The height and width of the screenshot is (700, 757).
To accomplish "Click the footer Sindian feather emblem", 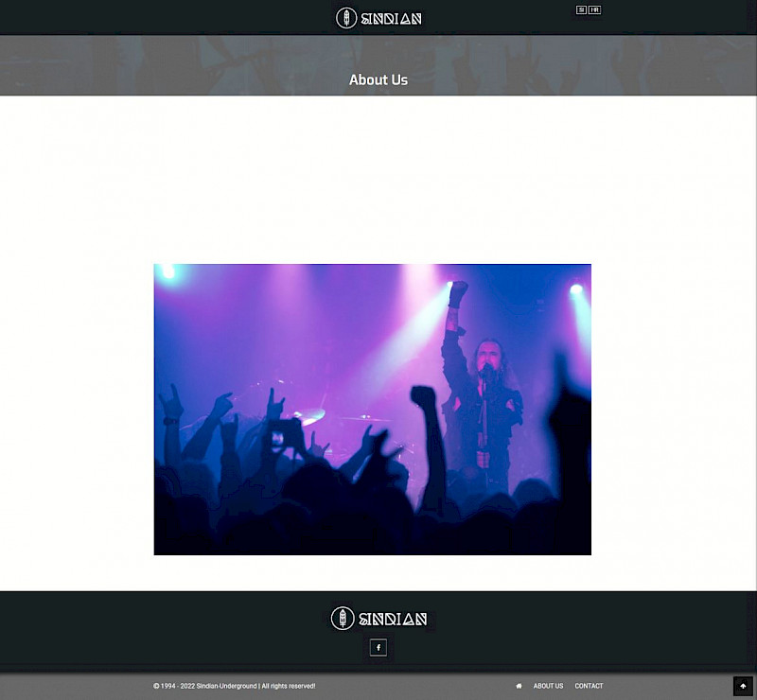I will click(x=343, y=619).
